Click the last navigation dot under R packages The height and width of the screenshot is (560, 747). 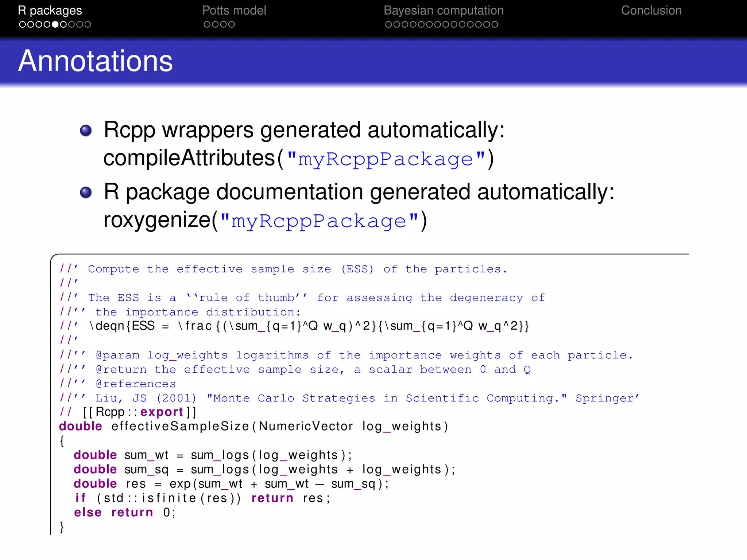tap(88, 24)
